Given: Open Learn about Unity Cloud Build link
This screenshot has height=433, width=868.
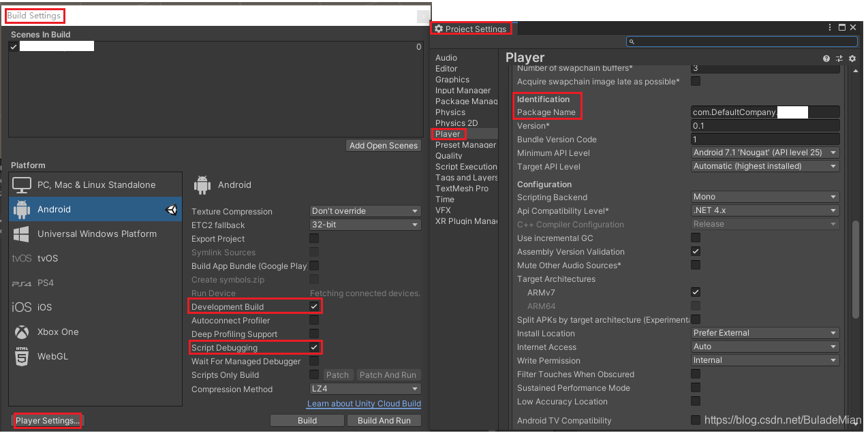Looking at the screenshot, I should (x=364, y=404).
